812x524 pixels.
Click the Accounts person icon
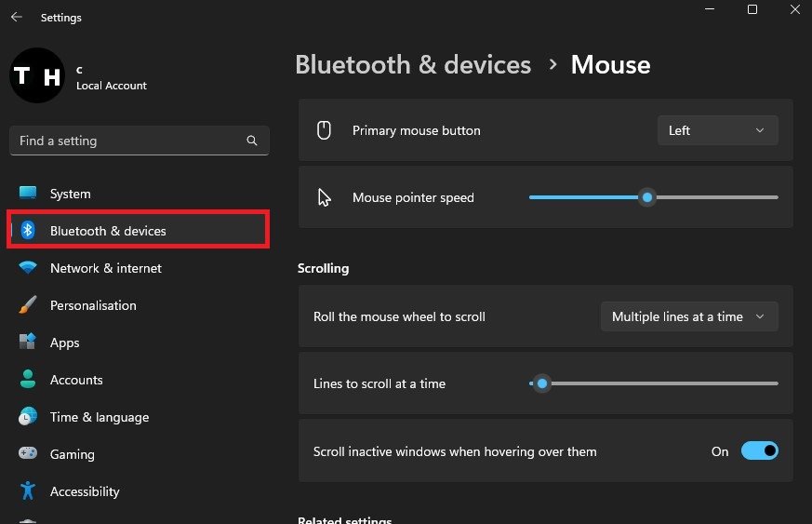tap(28, 380)
